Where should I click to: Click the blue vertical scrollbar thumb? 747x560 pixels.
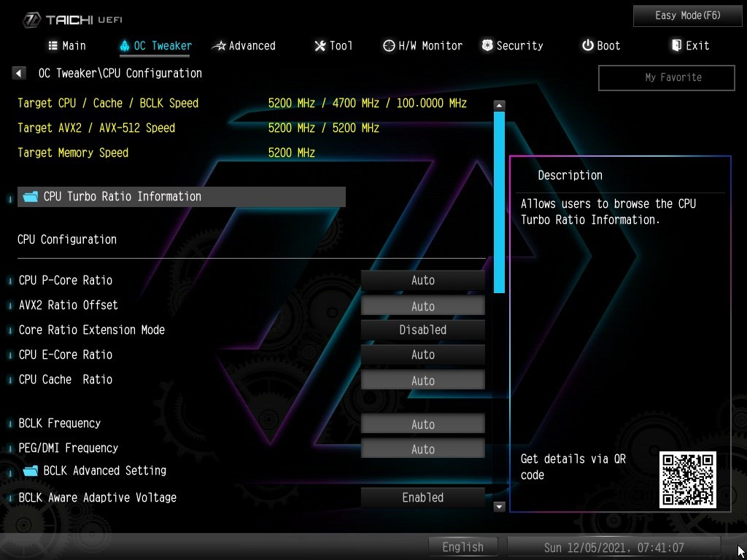point(499,203)
